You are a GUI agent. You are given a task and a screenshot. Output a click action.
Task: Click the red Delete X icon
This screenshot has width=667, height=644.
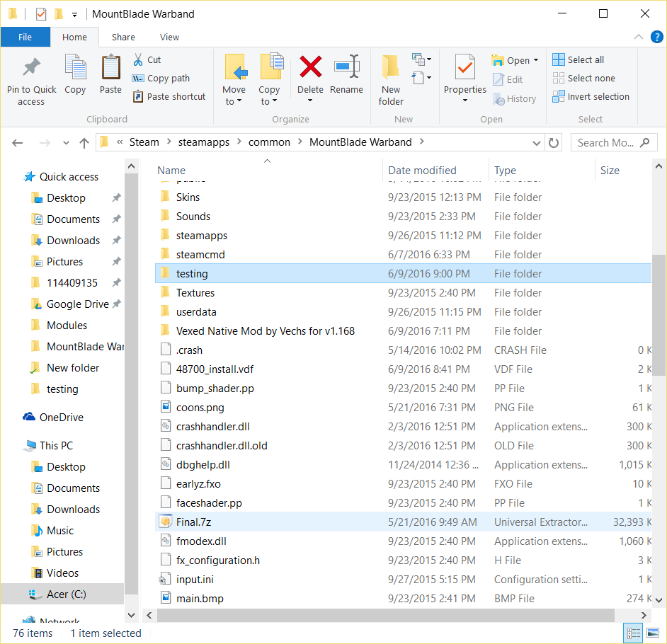311,67
